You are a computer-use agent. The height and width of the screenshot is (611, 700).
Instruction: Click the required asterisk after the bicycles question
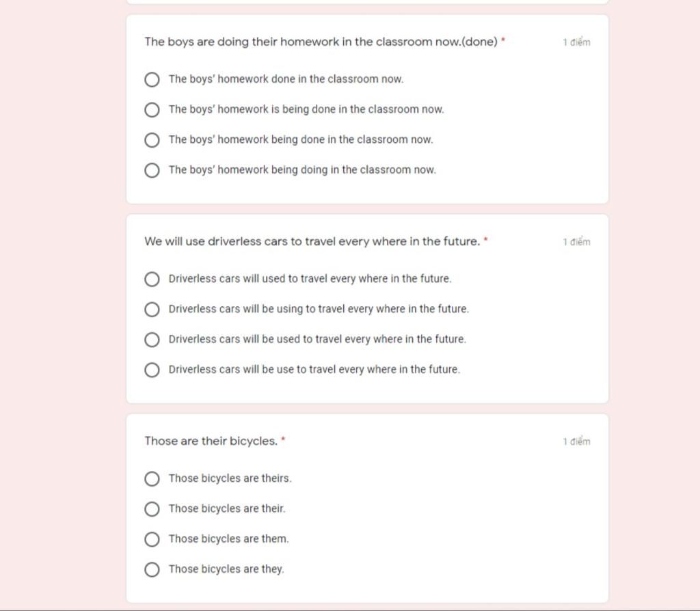tap(283, 439)
